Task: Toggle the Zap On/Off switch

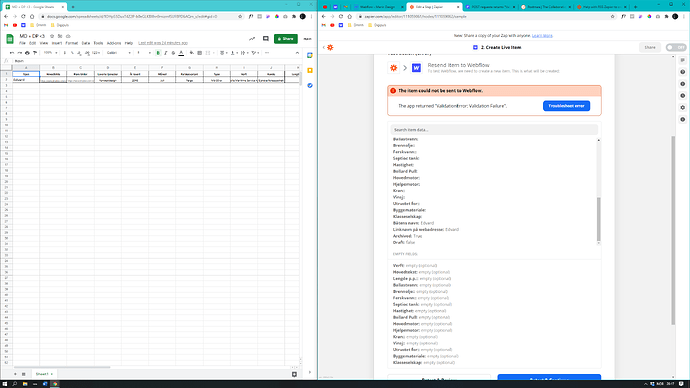Action: [x=676, y=47]
